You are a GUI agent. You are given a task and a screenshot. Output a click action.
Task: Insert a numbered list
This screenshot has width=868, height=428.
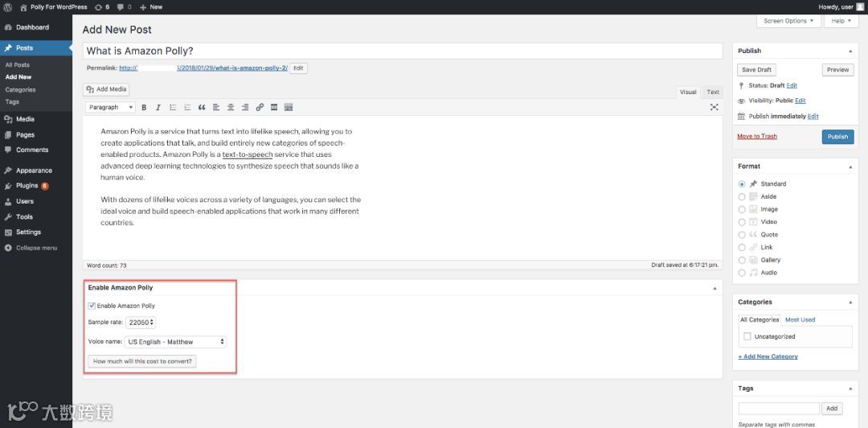pos(187,107)
